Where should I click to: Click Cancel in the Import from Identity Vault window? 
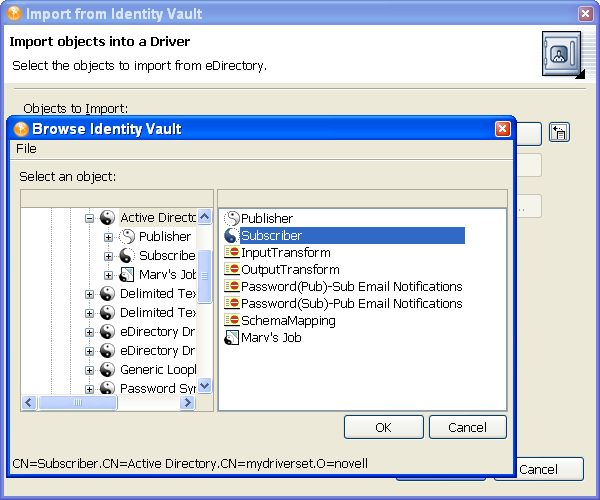[549, 469]
